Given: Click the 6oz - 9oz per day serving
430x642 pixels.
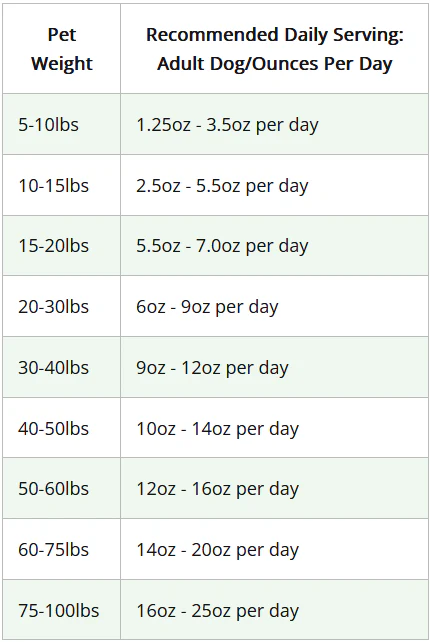Looking at the screenshot, I should click(274, 306).
